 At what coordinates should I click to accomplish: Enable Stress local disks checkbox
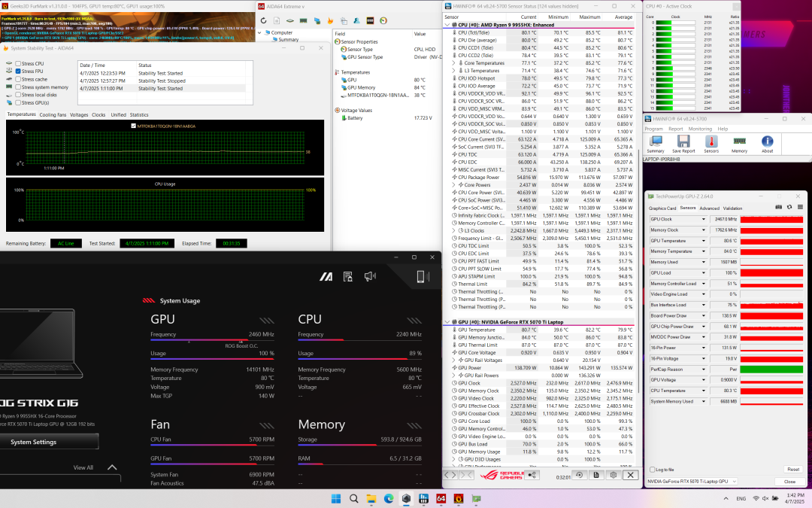click(x=18, y=95)
